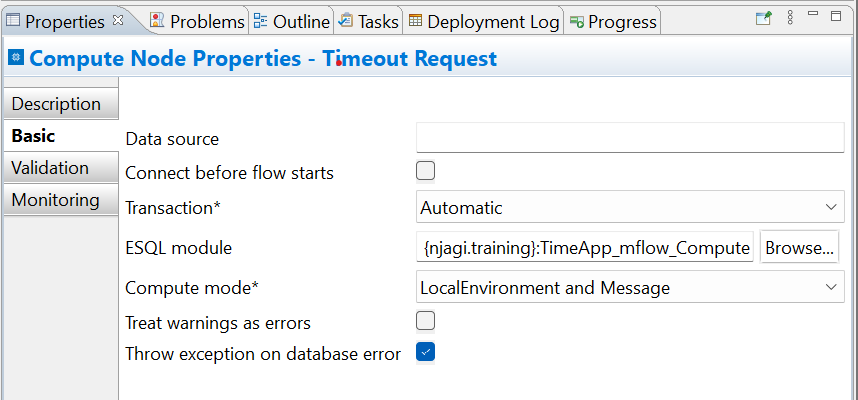The image size is (858, 400).
Task: Check Treat warnings as errors
Action: (x=425, y=321)
